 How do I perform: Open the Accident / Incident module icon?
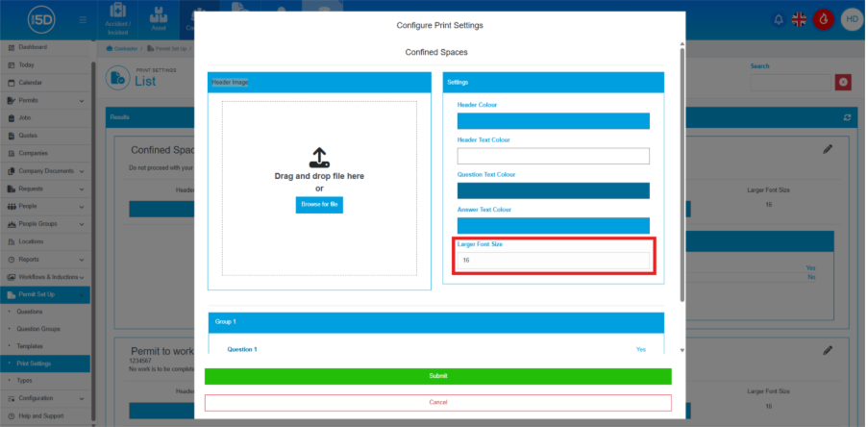[117, 19]
